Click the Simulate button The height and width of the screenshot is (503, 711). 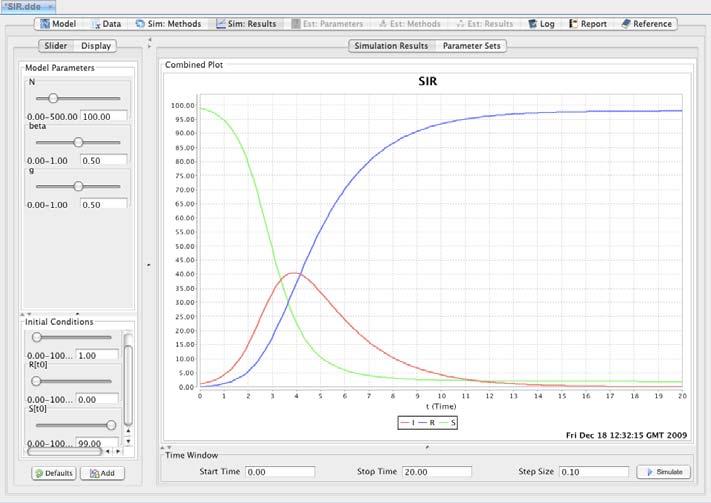pos(663,472)
